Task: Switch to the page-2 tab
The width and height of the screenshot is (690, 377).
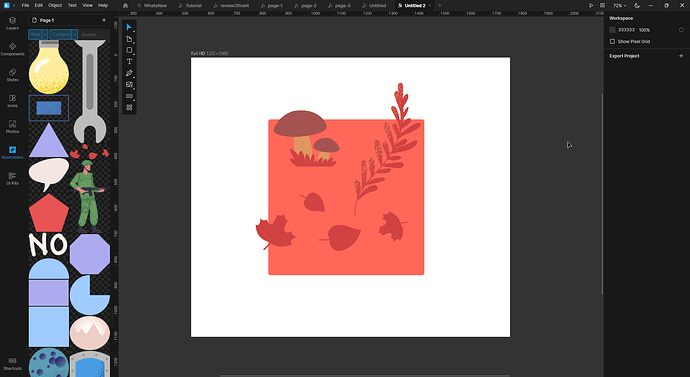Action: 305,6
